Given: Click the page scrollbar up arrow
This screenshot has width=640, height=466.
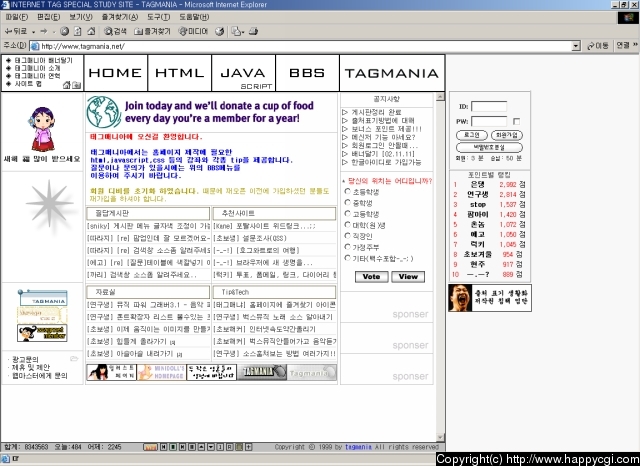Looking at the screenshot, I should point(440,97).
